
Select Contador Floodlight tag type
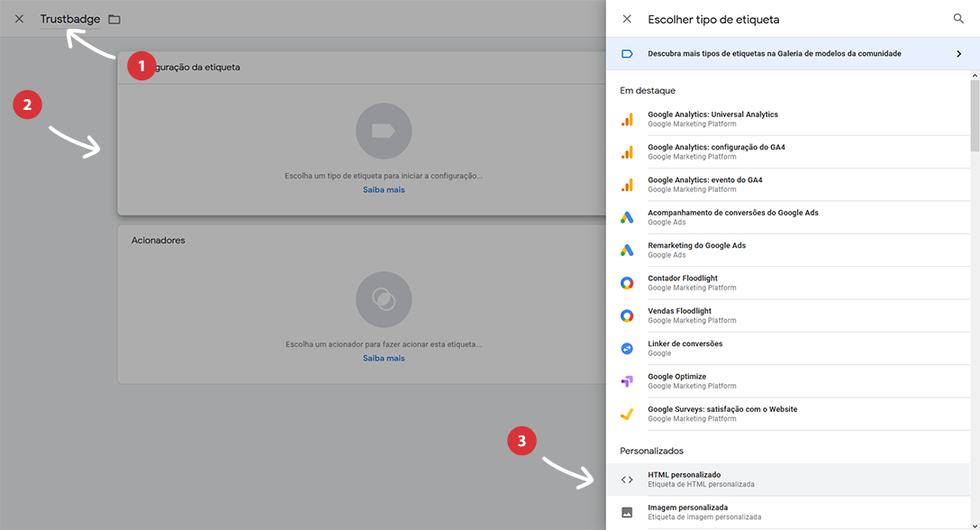click(x=787, y=283)
